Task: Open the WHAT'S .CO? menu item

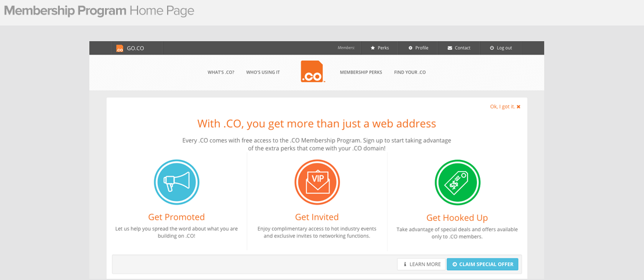Action: 221,72
